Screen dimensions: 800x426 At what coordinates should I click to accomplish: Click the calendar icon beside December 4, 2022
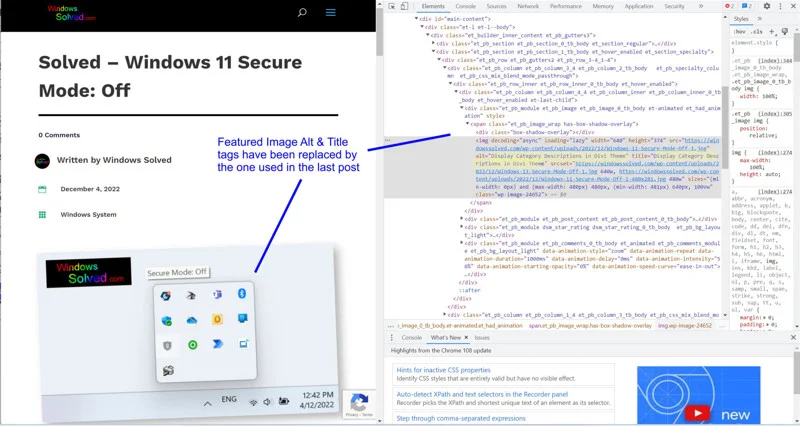pyautogui.click(x=42, y=189)
